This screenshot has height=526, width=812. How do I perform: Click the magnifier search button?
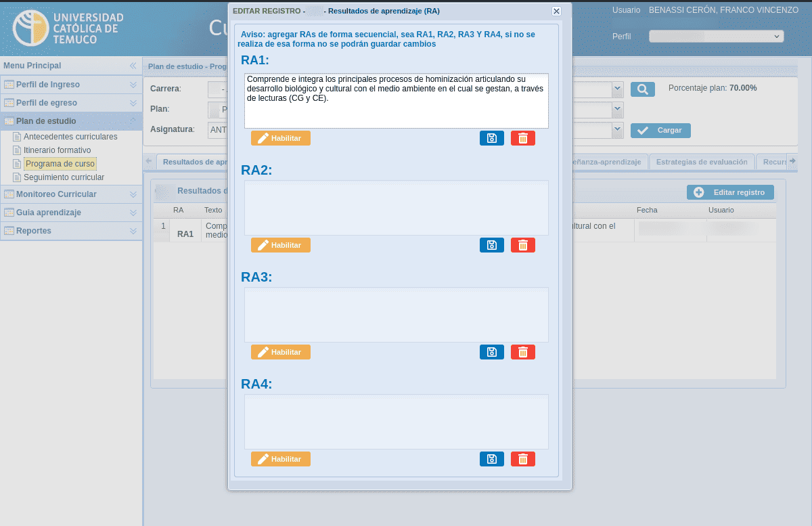click(x=642, y=89)
